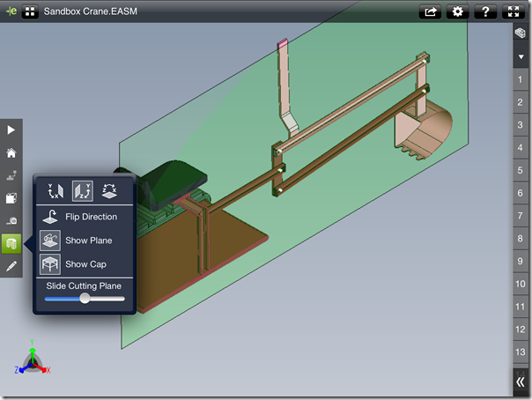Click the Show Plane label
Viewport: 532px width, 400px height.
[x=89, y=241]
